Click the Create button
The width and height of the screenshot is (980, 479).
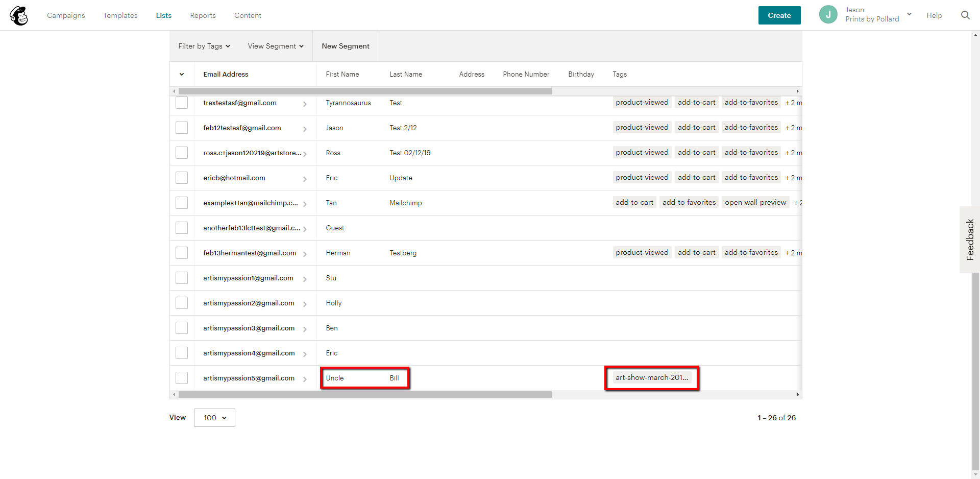click(x=779, y=15)
